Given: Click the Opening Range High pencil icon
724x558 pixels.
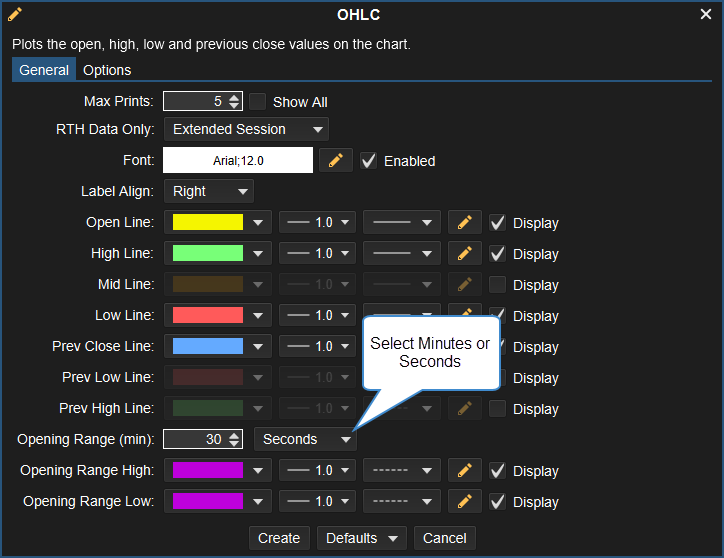Looking at the screenshot, I should coord(464,470).
